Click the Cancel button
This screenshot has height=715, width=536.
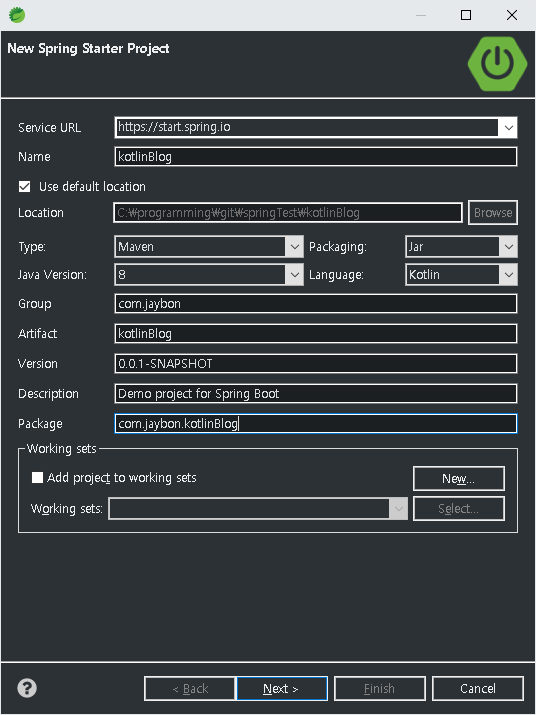click(478, 688)
